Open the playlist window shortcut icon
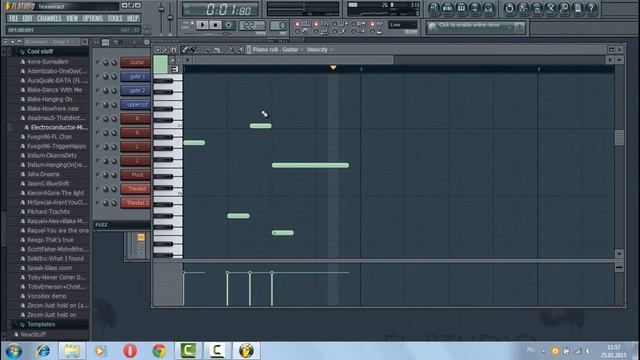The image size is (640, 360). (434, 8)
